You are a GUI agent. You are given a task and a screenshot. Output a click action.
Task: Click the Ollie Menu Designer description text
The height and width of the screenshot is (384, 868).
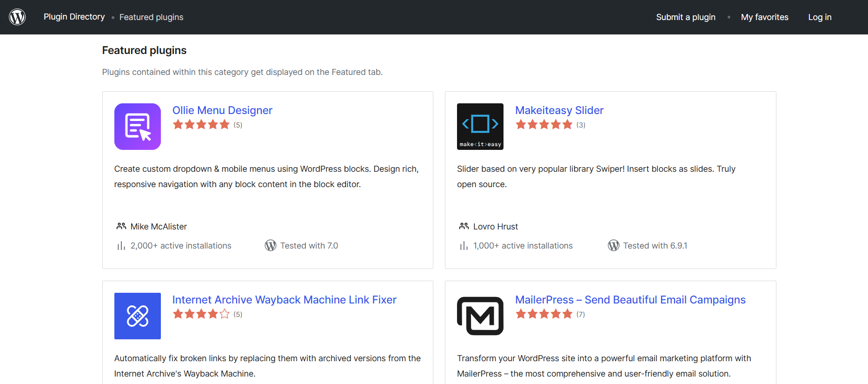click(266, 176)
